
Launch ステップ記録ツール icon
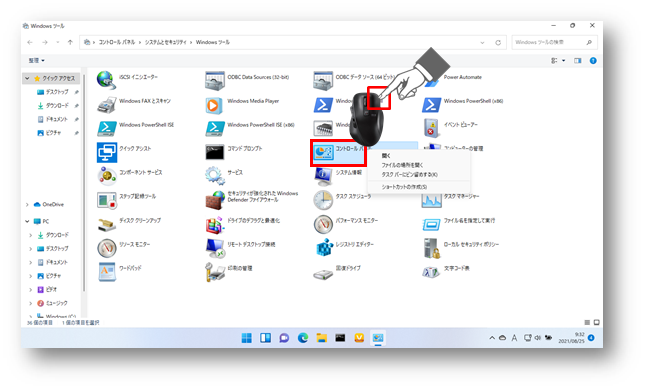tap(107, 200)
